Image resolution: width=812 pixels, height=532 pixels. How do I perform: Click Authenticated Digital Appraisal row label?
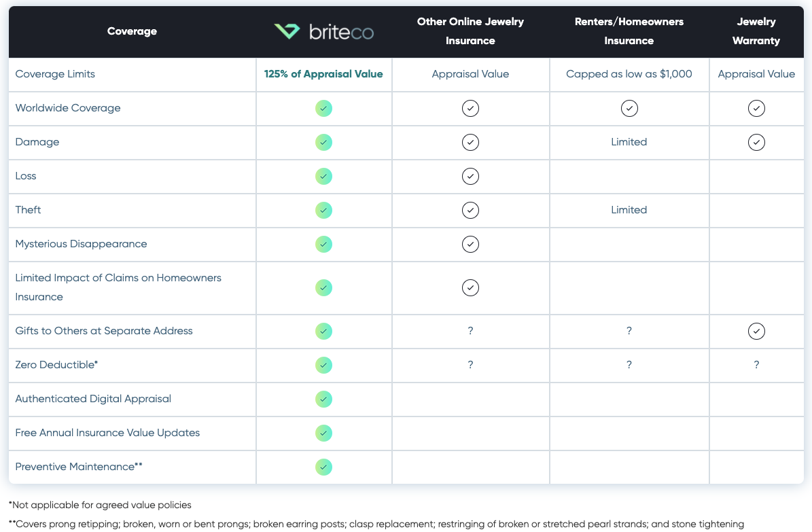click(93, 399)
